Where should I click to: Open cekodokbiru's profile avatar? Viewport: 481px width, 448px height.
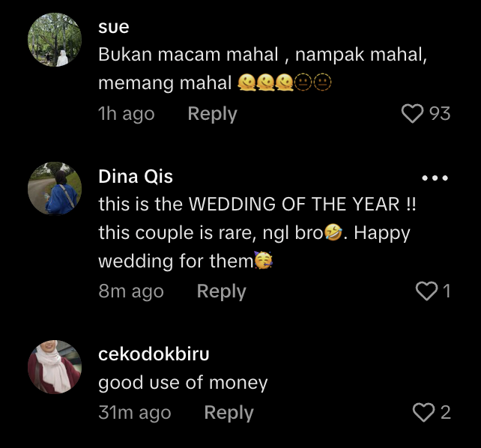(x=55, y=367)
